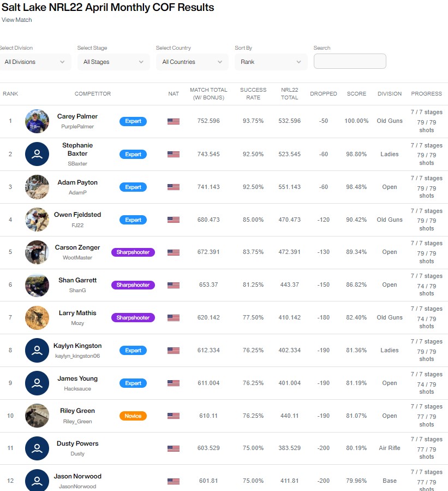
Task: Open the All Countries dropdown
Action: click(192, 62)
